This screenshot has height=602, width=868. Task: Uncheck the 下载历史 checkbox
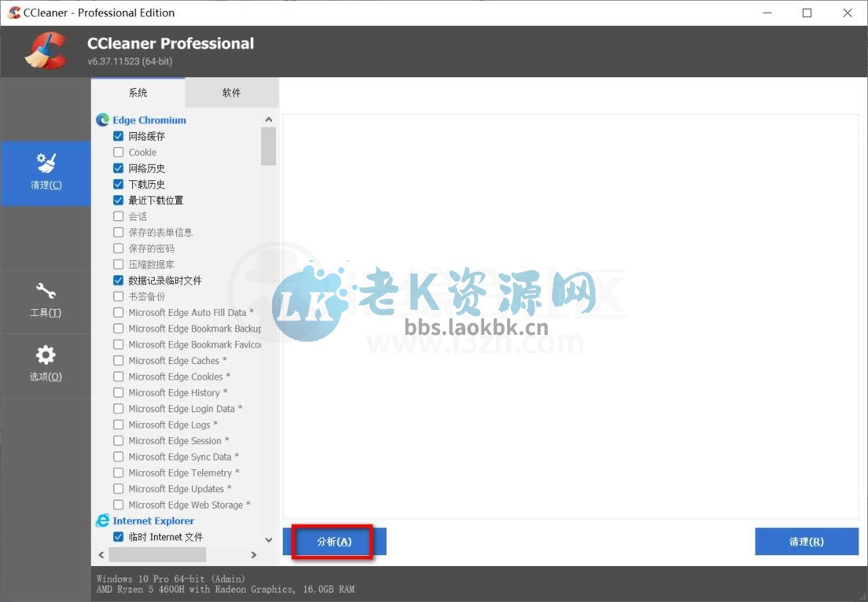[x=118, y=184]
